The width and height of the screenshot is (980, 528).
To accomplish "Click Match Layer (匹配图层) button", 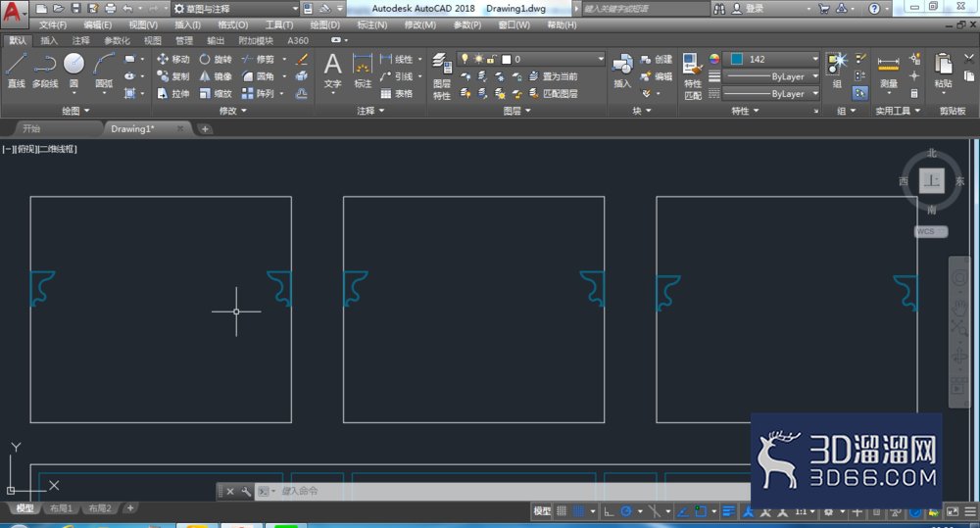I will pyautogui.click(x=553, y=93).
